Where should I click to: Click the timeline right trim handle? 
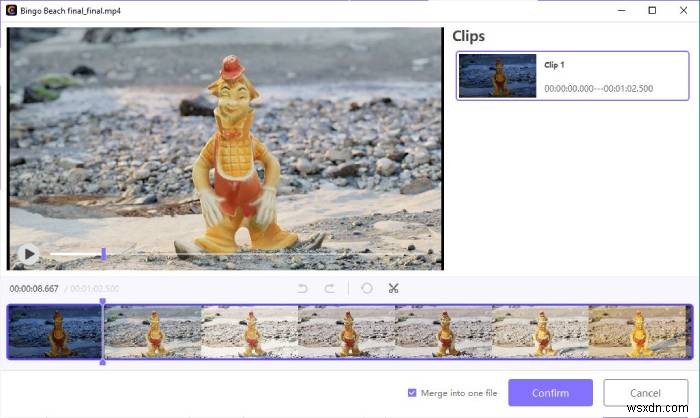coord(692,332)
